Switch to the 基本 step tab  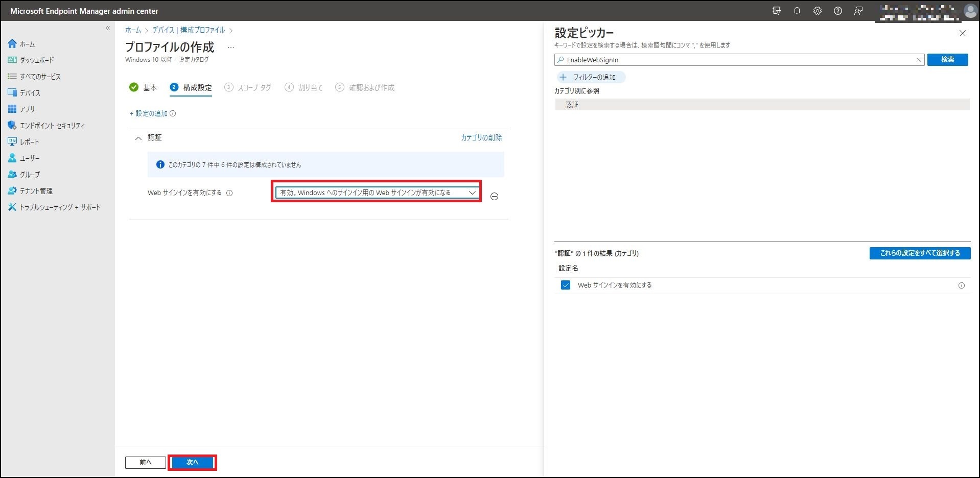coord(143,88)
